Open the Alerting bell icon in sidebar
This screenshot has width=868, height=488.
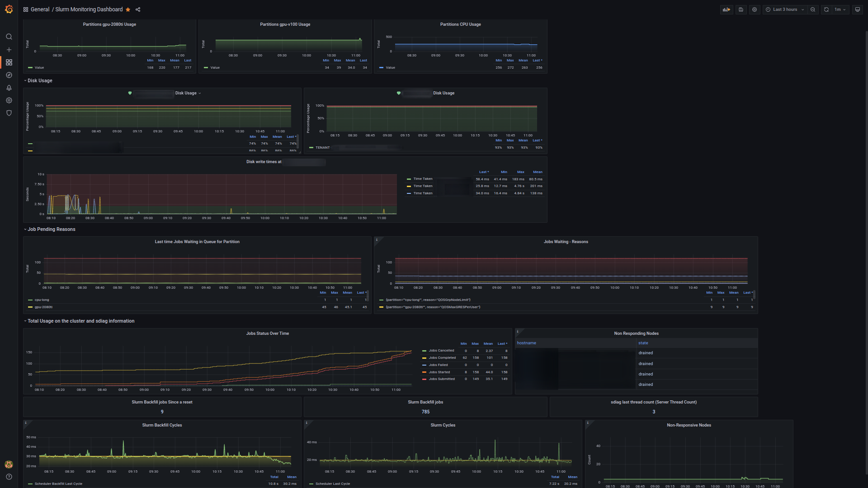[9, 88]
